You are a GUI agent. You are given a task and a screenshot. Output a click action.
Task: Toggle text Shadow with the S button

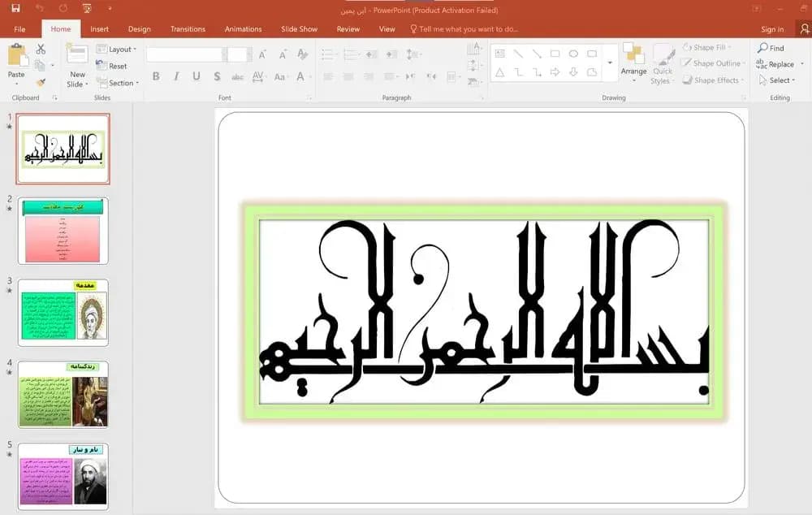pyautogui.click(x=217, y=76)
